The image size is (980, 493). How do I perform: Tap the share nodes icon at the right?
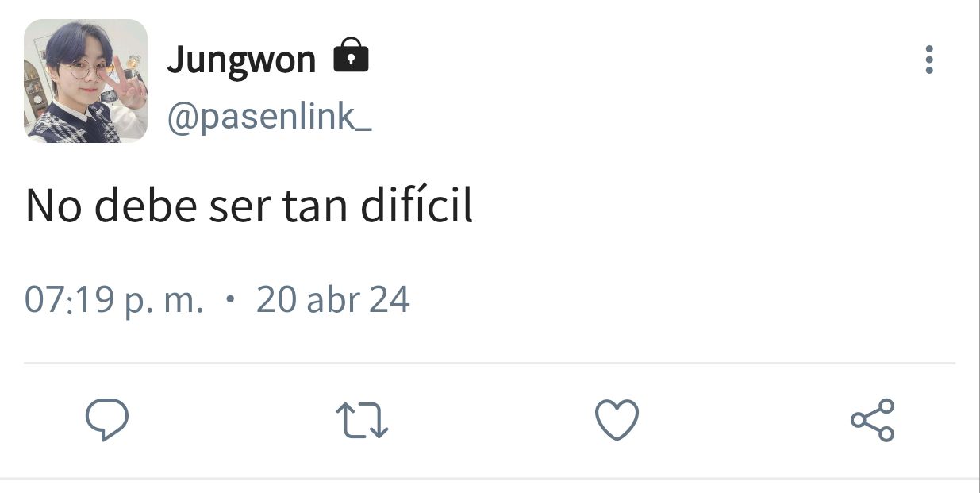(x=872, y=420)
